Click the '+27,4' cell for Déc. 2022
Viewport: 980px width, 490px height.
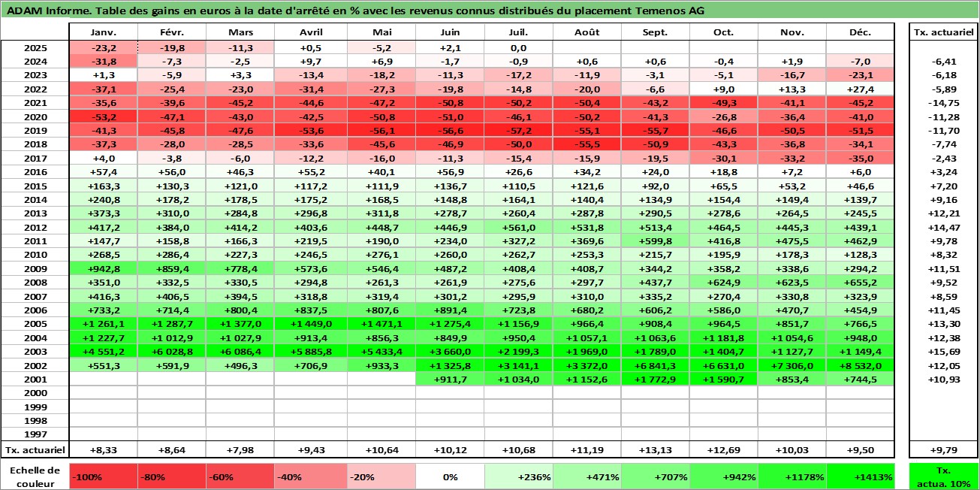click(x=861, y=89)
